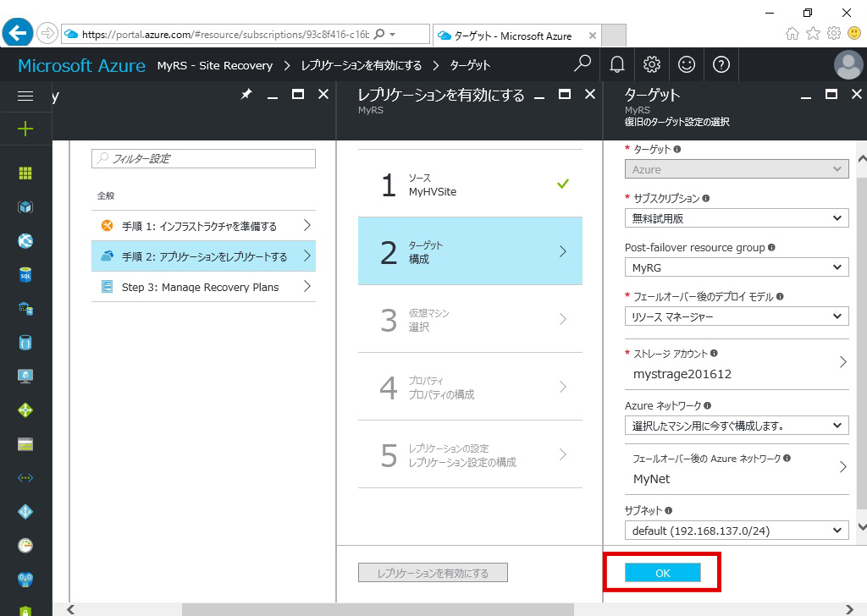The height and width of the screenshot is (616, 867).
Task: Open wizard step 3 仮想マシン 選択
Action: (x=470, y=319)
